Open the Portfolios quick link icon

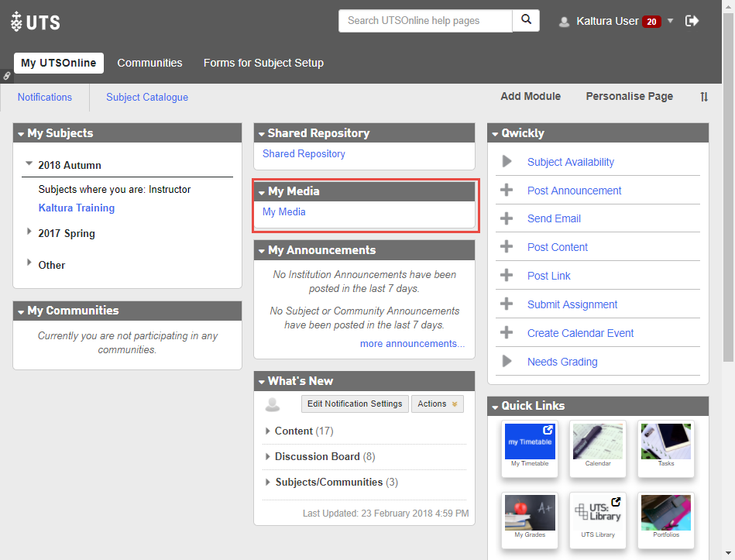click(x=665, y=513)
